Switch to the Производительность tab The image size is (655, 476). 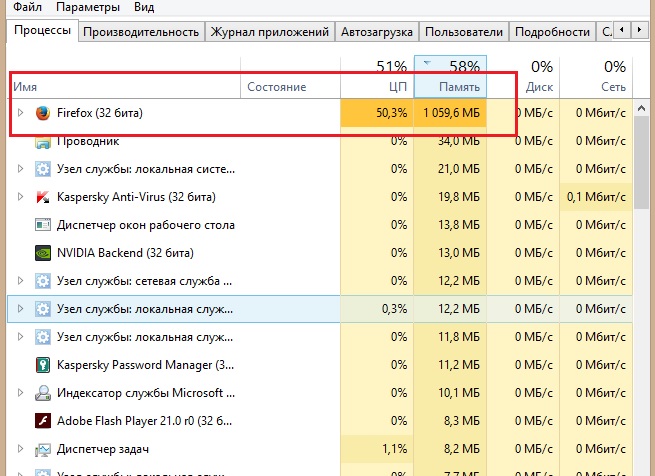141,32
